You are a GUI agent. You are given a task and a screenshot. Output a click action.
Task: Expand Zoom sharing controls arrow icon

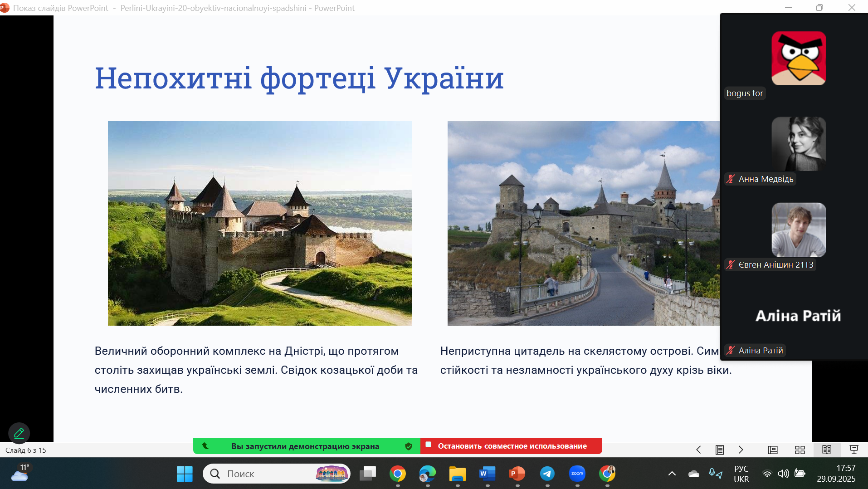(x=205, y=446)
